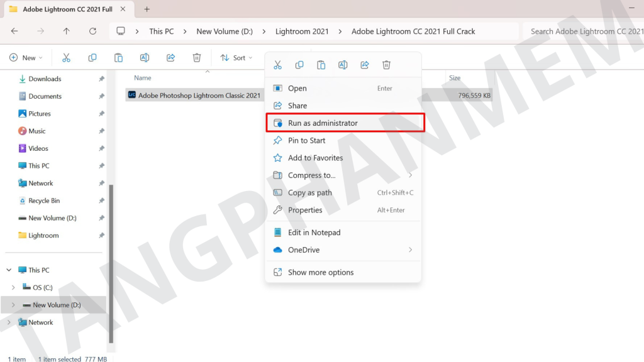Viewport: 644px width, 362px height.
Task: Select Run as administrator
Action: 323,123
